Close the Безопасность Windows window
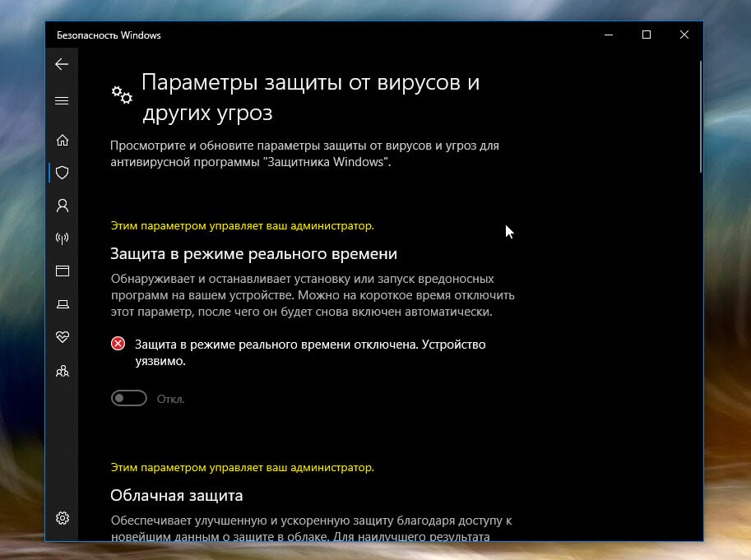751x560 pixels. (x=684, y=35)
